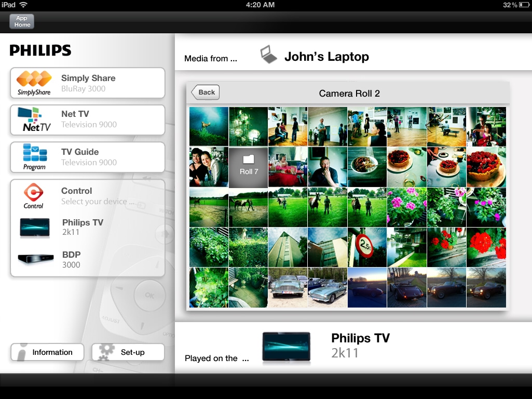Open the man with hand on chin photo
The height and width of the screenshot is (399, 532).
pyautogui.click(x=328, y=167)
